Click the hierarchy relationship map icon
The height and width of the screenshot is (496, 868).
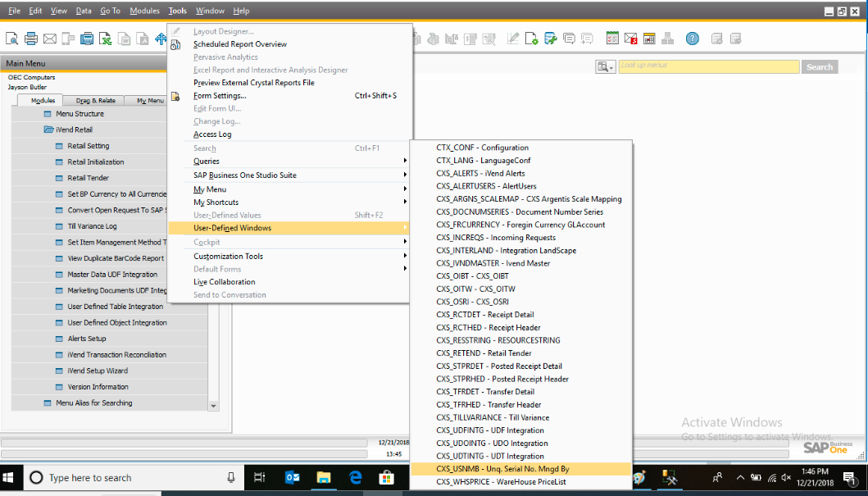click(668, 39)
